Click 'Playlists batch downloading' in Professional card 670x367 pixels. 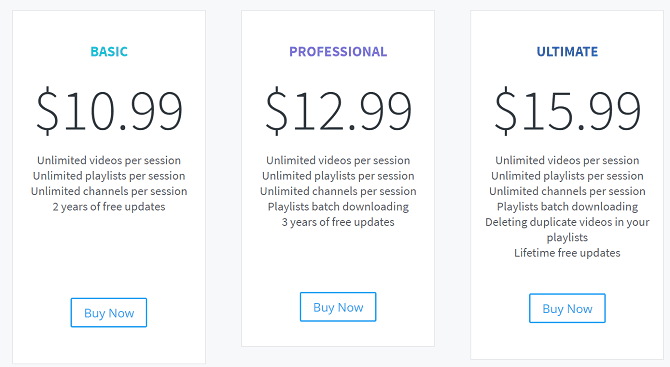pyautogui.click(x=338, y=207)
